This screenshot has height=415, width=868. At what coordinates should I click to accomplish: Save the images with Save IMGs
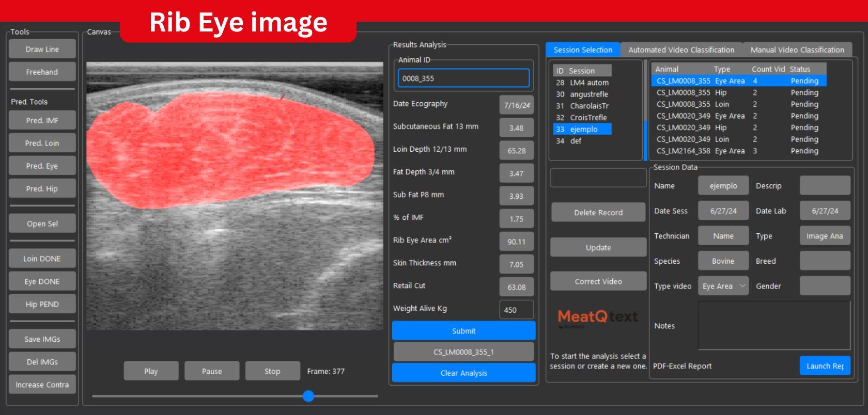click(42, 339)
